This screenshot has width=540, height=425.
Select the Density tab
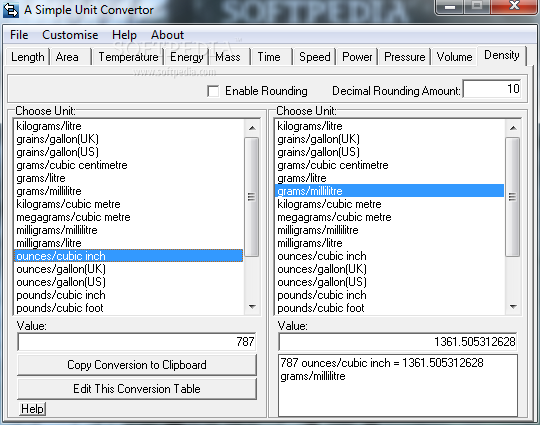tap(502, 55)
